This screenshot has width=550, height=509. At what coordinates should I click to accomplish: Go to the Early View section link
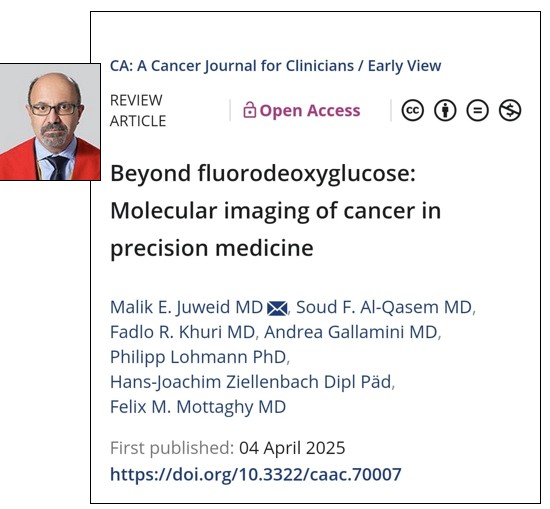pyautogui.click(x=404, y=66)
